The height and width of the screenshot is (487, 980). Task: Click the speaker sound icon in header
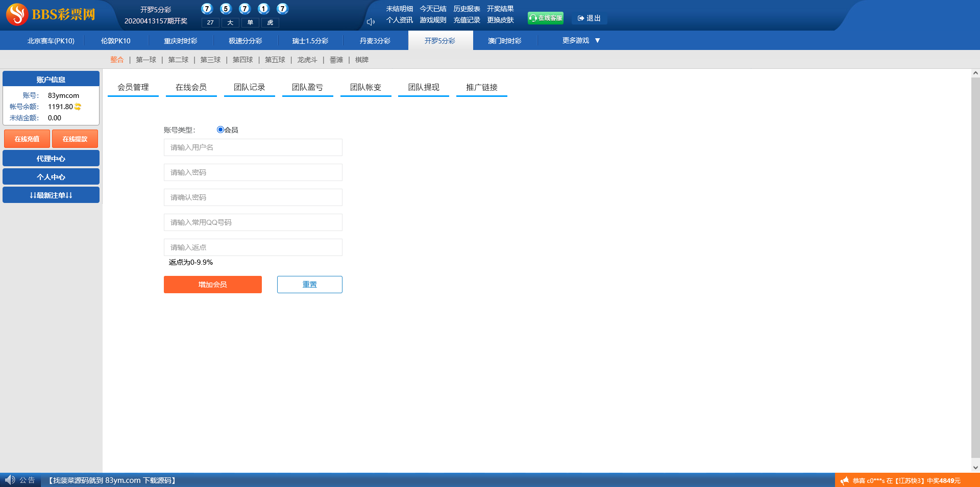click(371, 22)
